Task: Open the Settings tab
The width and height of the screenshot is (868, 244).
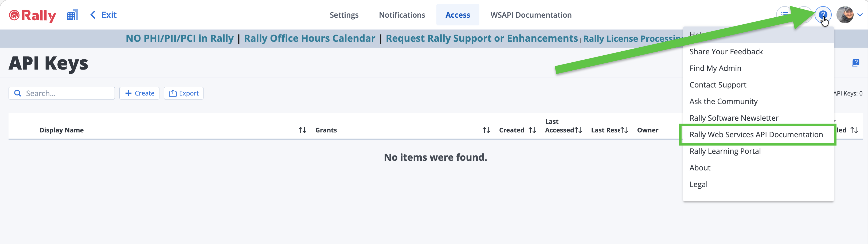Action: point(344,15)
